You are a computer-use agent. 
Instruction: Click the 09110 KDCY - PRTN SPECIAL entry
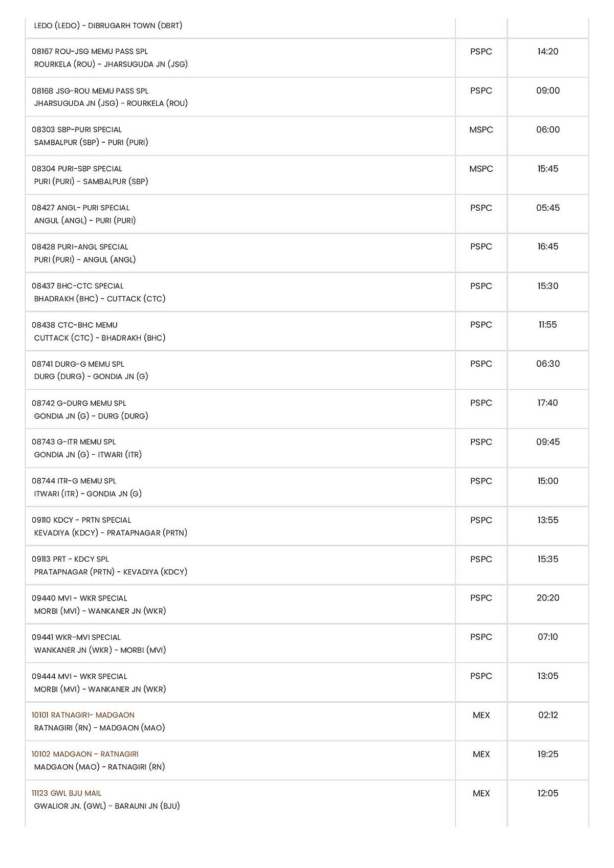[x=81, y=520]
